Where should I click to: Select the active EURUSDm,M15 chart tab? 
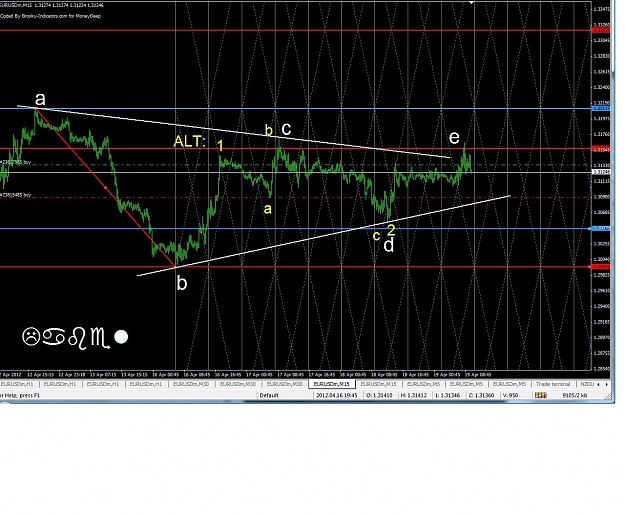pos(332,384)
